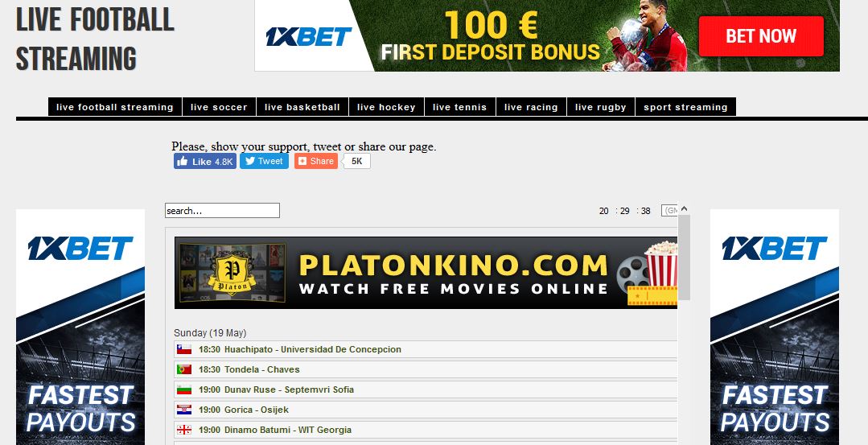Open the Tondela - Chaves match link
868x445 pixels.
coord(261,369)
